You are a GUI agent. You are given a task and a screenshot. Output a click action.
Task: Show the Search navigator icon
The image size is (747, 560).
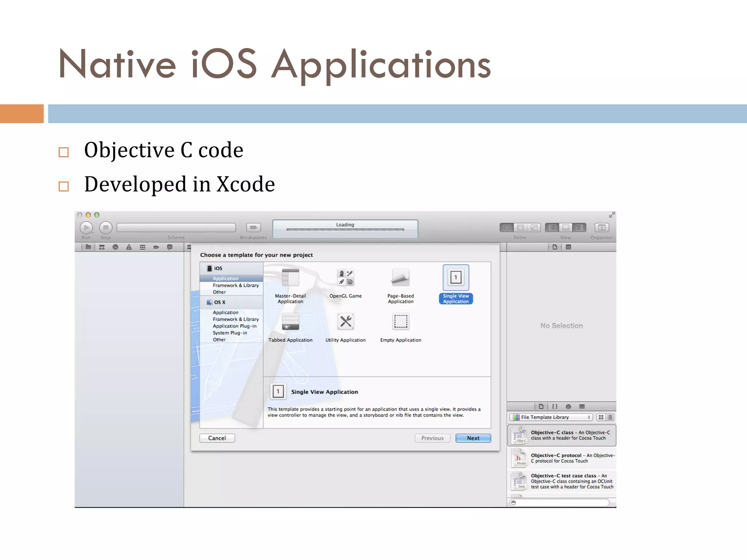click(x=115, y=247)
